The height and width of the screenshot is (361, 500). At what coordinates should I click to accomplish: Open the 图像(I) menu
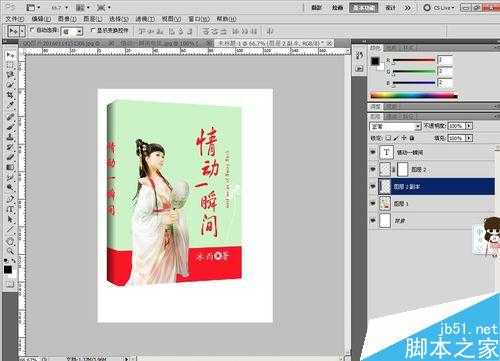tap(67, 19)
